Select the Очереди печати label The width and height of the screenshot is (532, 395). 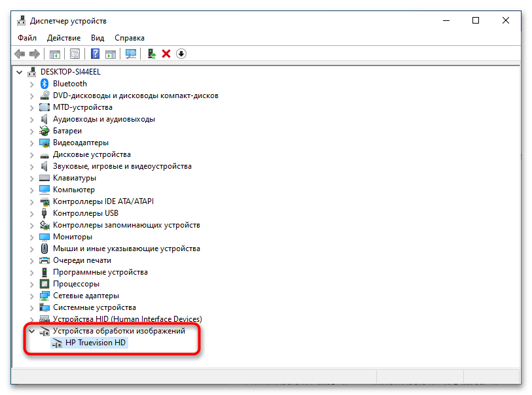[x=82, y=260]
